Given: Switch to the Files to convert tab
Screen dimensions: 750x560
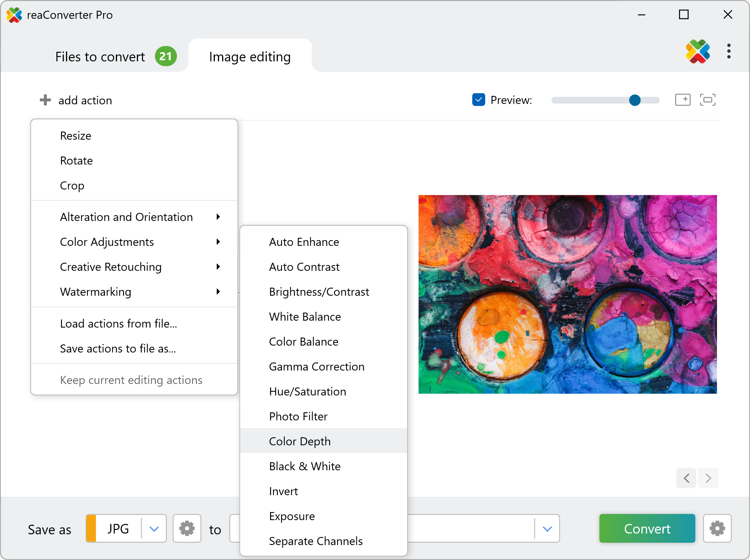Looking at the screenshot, I should [x=101, y=57].
